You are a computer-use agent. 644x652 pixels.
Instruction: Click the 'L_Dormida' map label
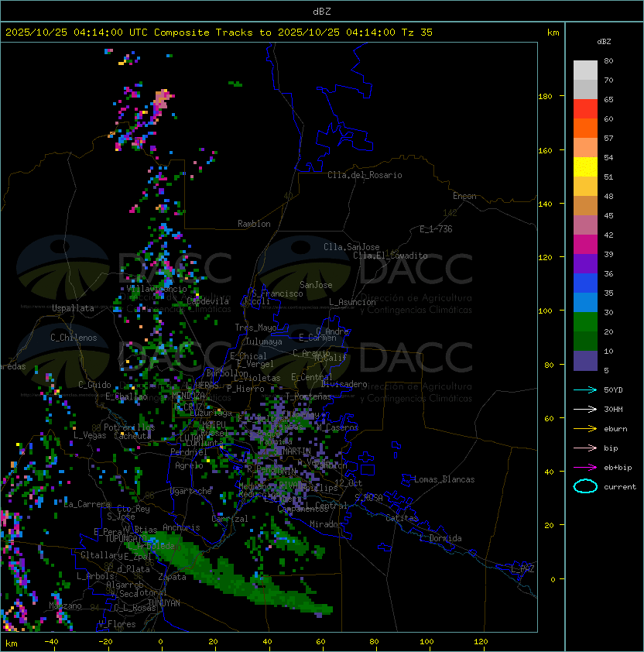click(x=440, y=538)
